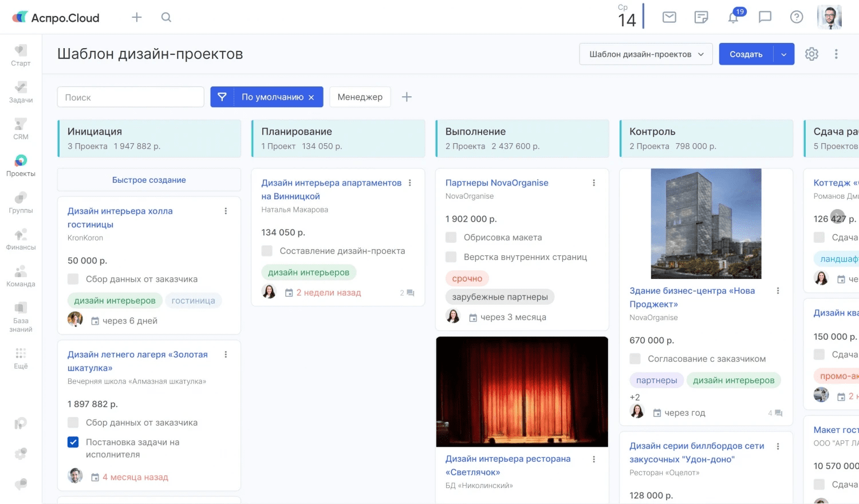This screenshot has height=504, width=859.
Task: Click the search magnifier icon in header
Action: 166,17
